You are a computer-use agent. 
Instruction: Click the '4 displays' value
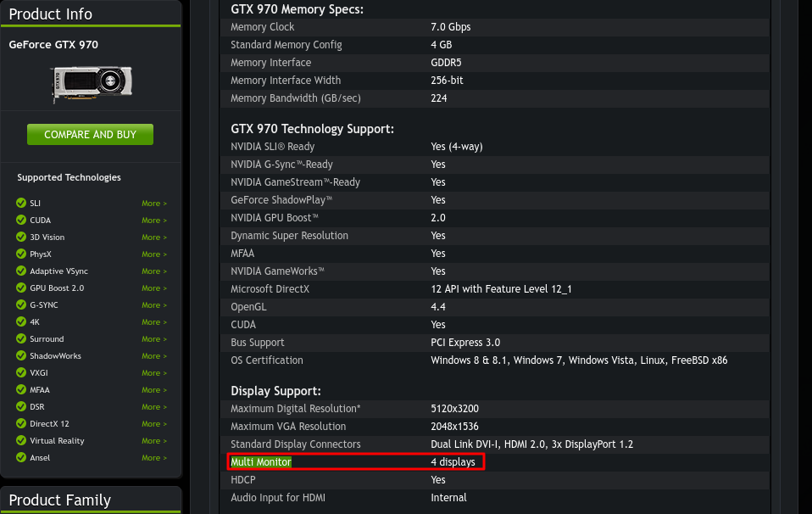(x=453, y=461)
